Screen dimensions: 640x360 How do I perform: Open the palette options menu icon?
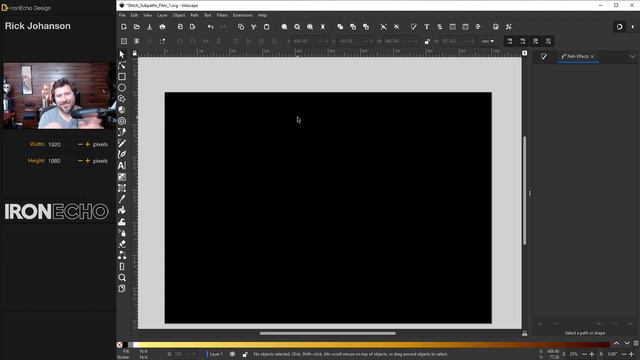(636, 344)
